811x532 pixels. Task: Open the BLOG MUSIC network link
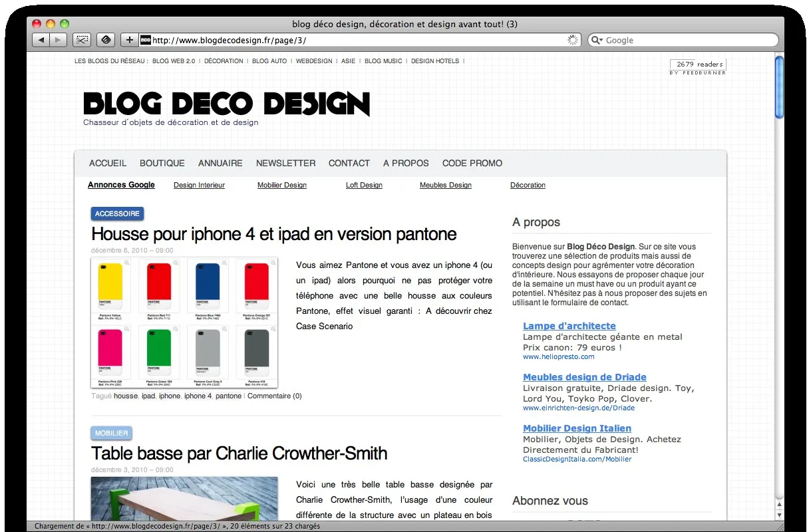coord(383,61)
